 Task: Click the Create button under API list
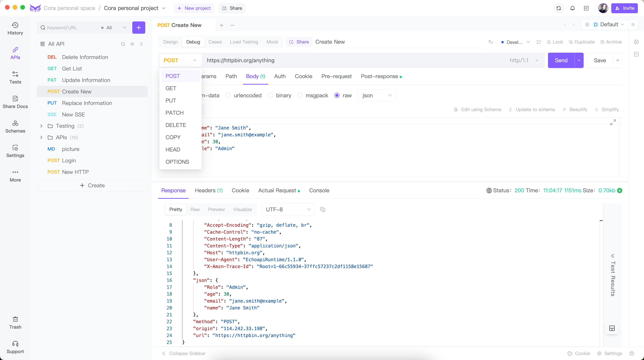click(92, 185)
